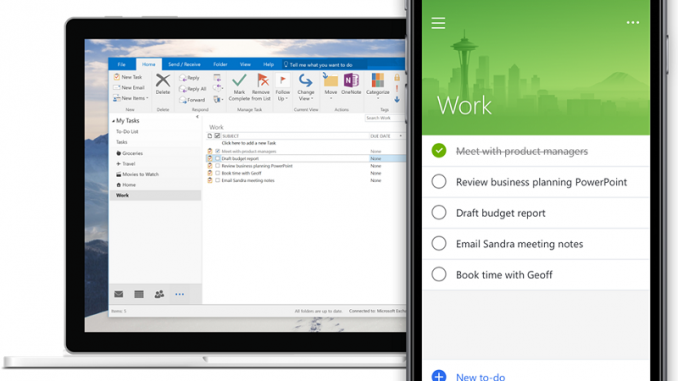Screen dimensions: 678x381
Task: Collapse the My Tasks tree section
Action: [113, 121]
